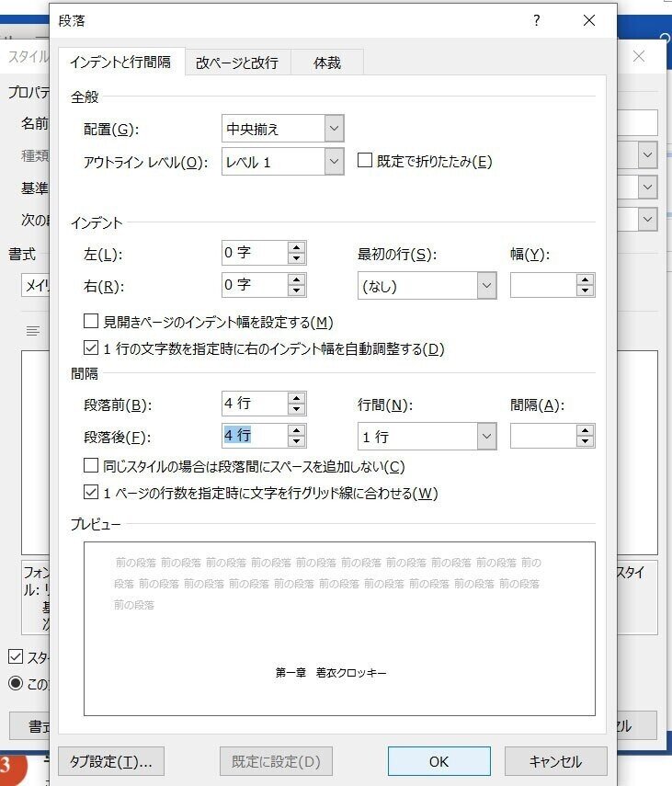Decrease 幅 value with down arrow
The width and height of the screenshot is (672, 786).
pos(586,291)
